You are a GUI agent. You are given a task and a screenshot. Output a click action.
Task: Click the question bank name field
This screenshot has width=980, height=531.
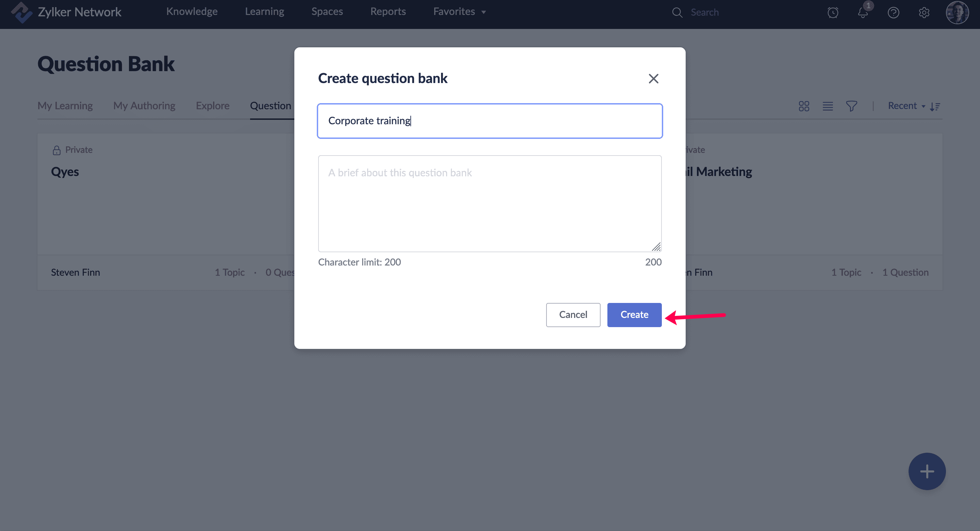(x=490, y=121)
